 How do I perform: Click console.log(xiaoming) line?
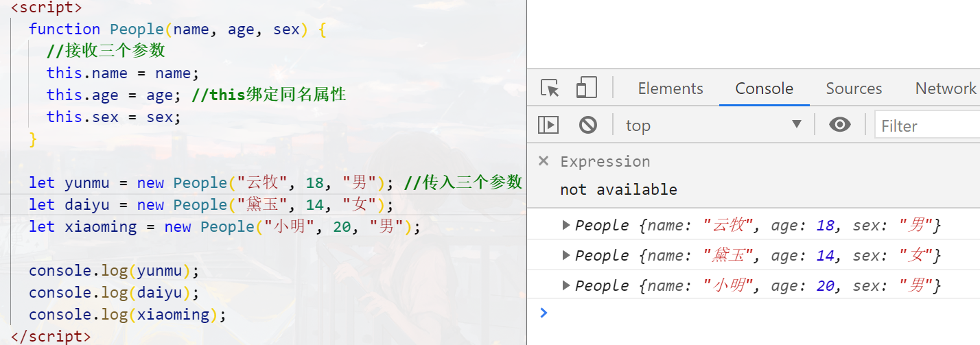pos(128,314)
